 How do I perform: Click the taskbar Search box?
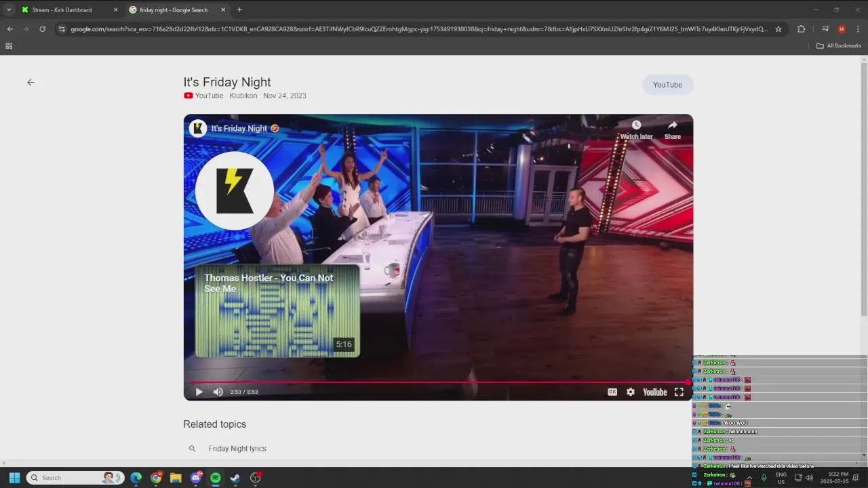(75, 478)
